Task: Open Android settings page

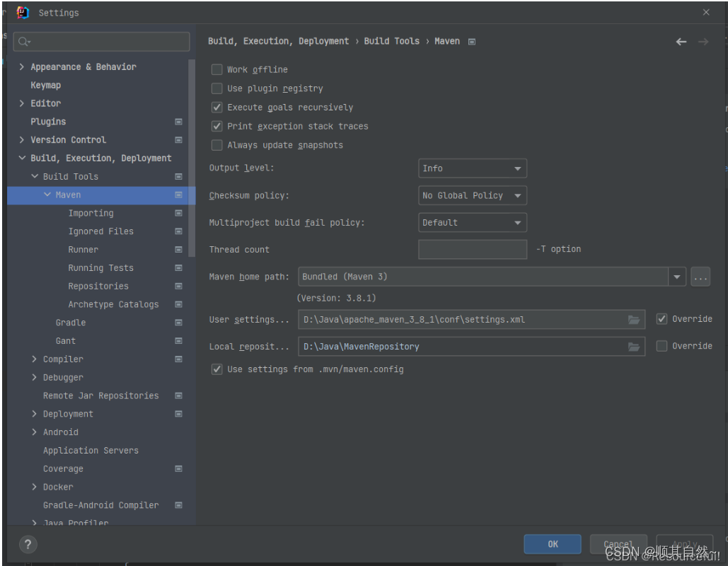Action: (60, 432)
